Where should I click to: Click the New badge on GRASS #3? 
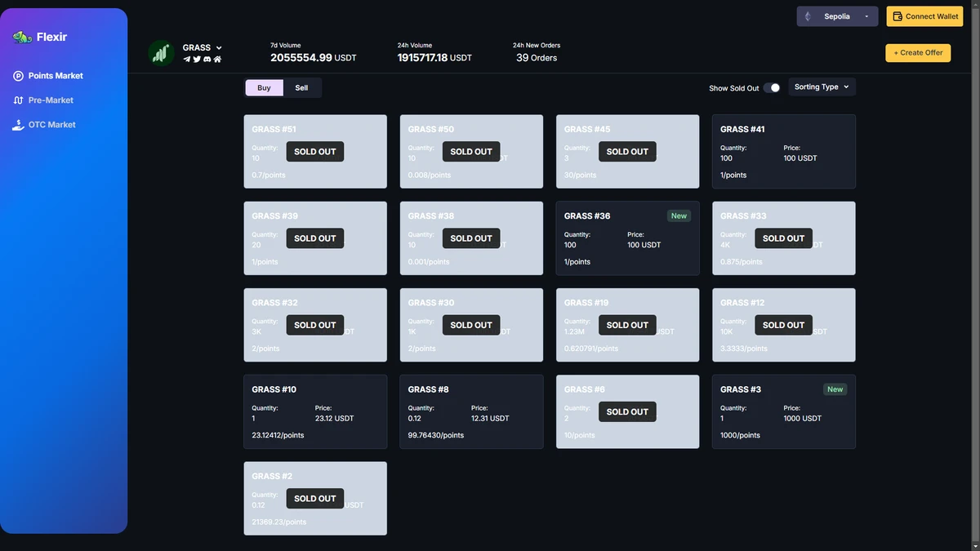tap(835, 389)
